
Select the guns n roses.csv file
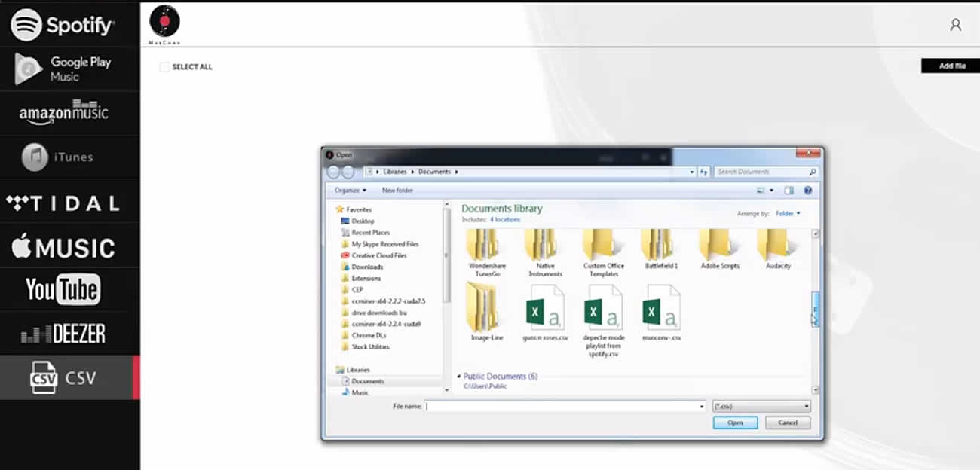(545, 312)
